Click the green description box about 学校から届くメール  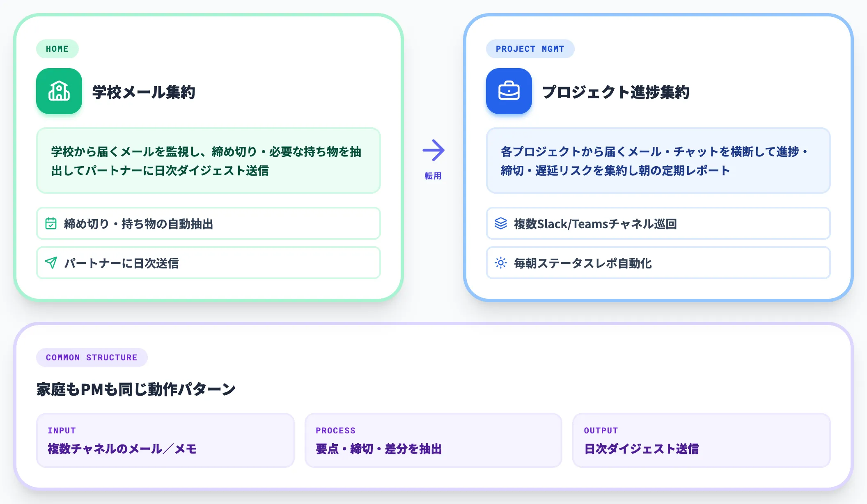209,160
